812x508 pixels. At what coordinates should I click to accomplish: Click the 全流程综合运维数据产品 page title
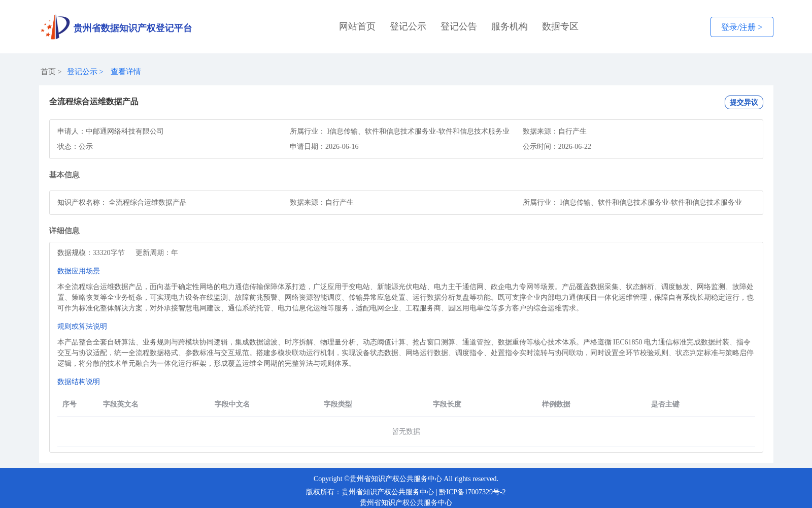click(x=94, y=102)
